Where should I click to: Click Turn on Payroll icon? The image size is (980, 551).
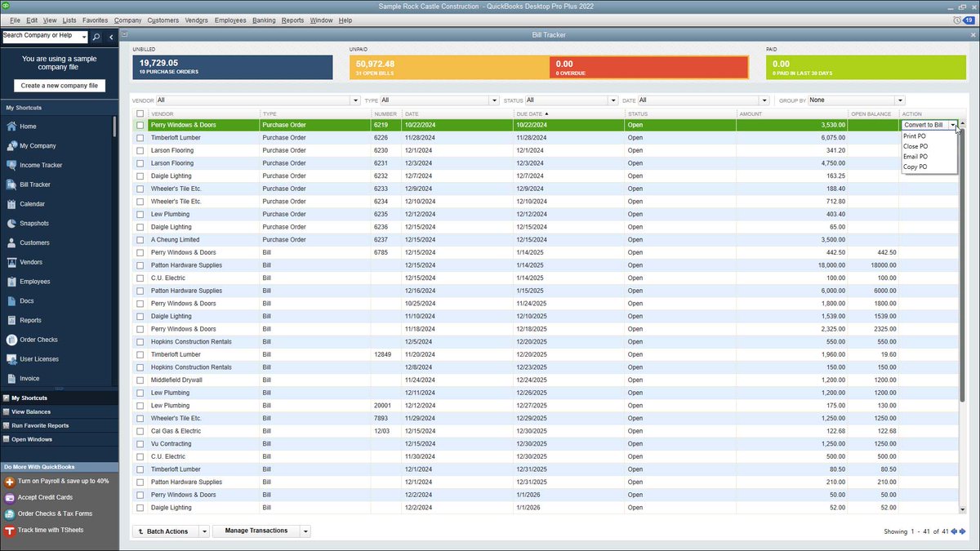10,482
